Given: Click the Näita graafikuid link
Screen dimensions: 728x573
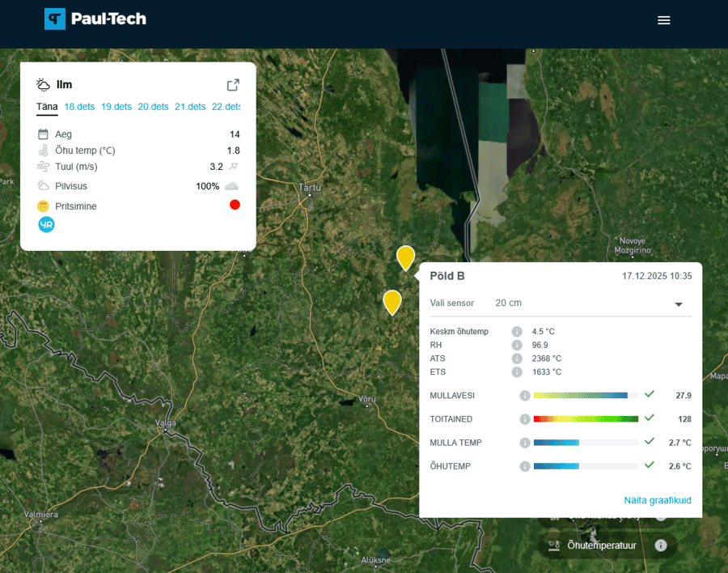Looking at the screenshot, I should point(657,500).
